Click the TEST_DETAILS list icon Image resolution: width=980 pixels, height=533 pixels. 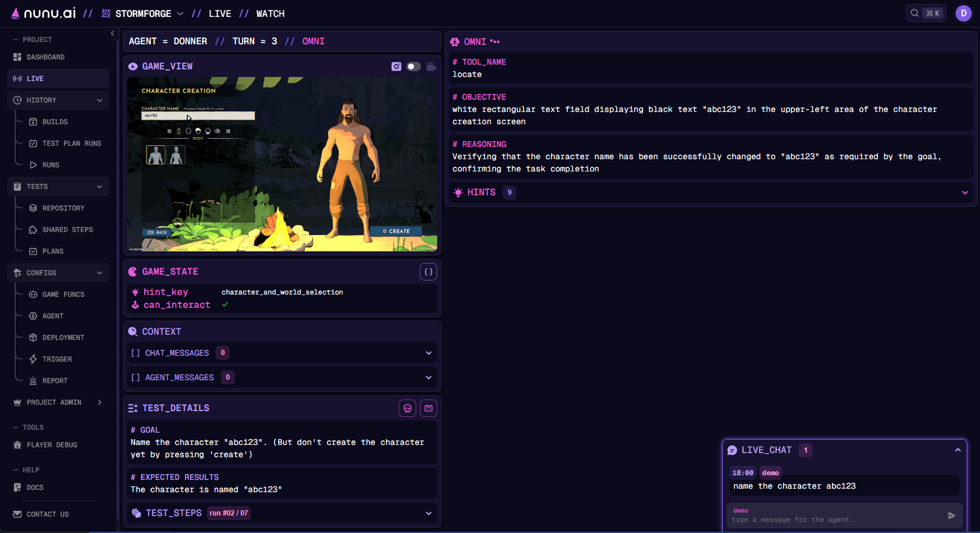[x=133, y=408]
